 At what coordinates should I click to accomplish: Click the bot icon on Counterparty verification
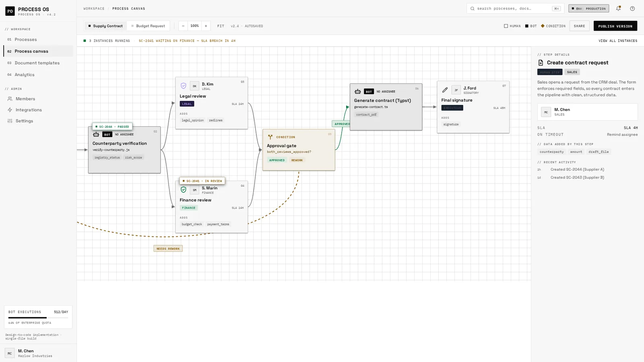[96, 134]
